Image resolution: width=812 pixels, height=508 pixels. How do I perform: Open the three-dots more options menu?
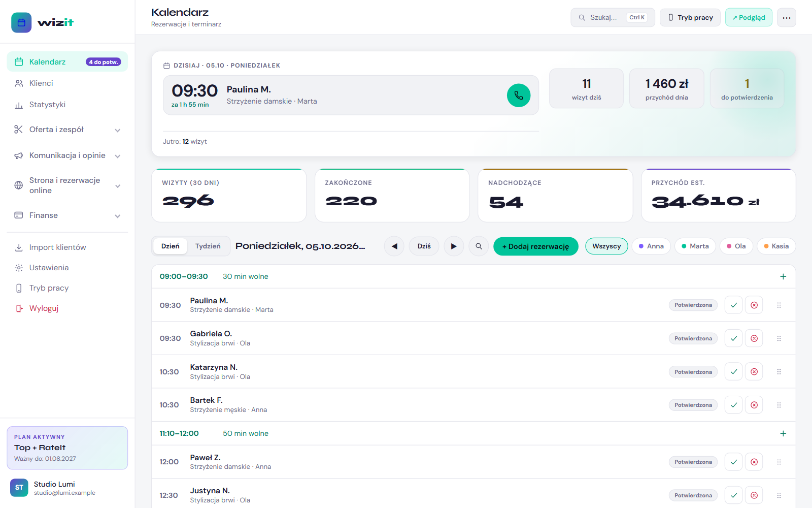786,18
